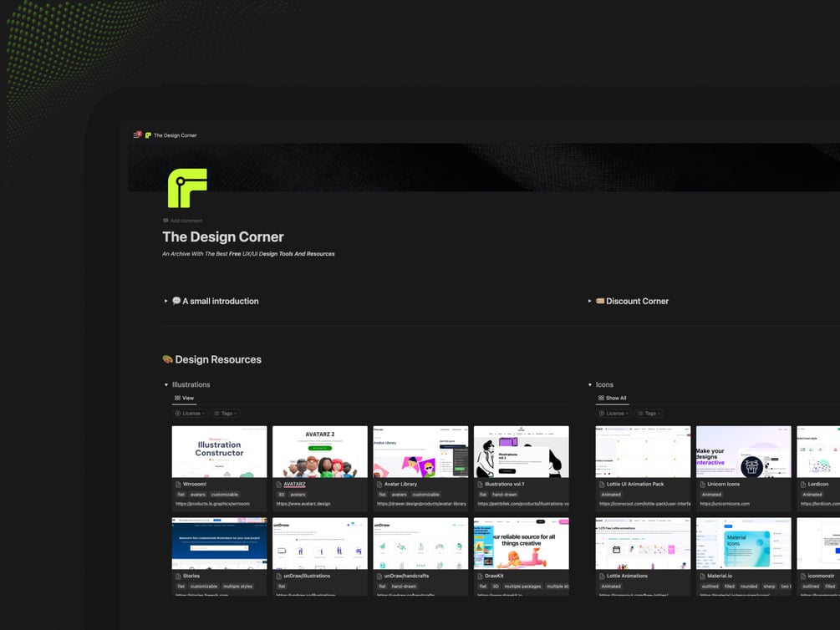Click the page icon next to DrawKit
Viewport: 840px width, 630px height.
[481, 577]
